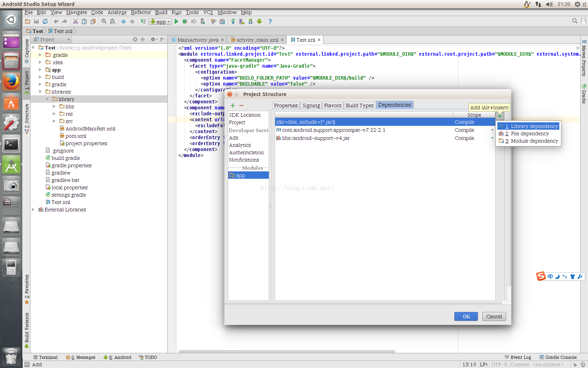Open the Build Types tab
This screenshot has height=368, width=588.
[x=359, y=105]
